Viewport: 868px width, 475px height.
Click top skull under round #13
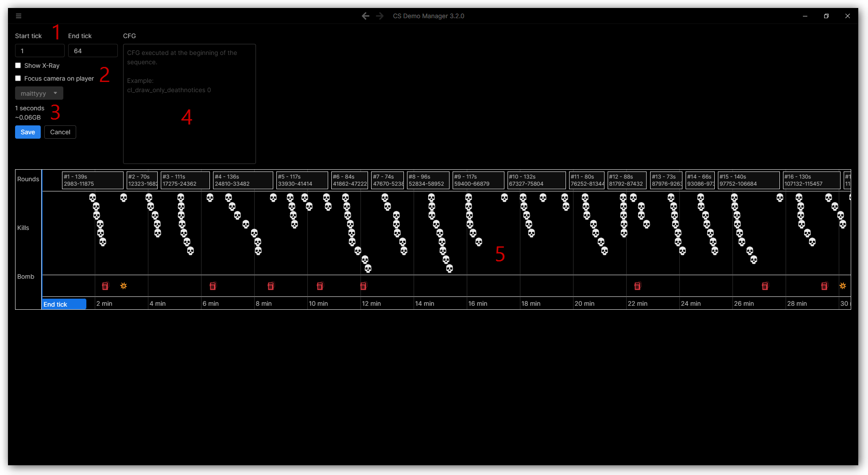pyautogui.click(x=671, y=198)
